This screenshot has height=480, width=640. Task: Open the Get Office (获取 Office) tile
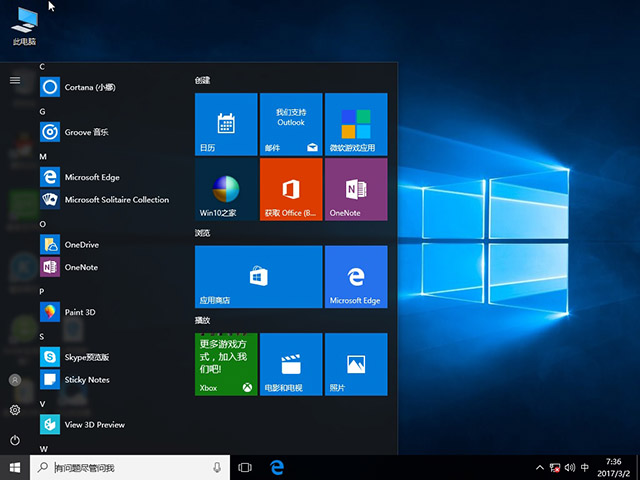point(290,189)
